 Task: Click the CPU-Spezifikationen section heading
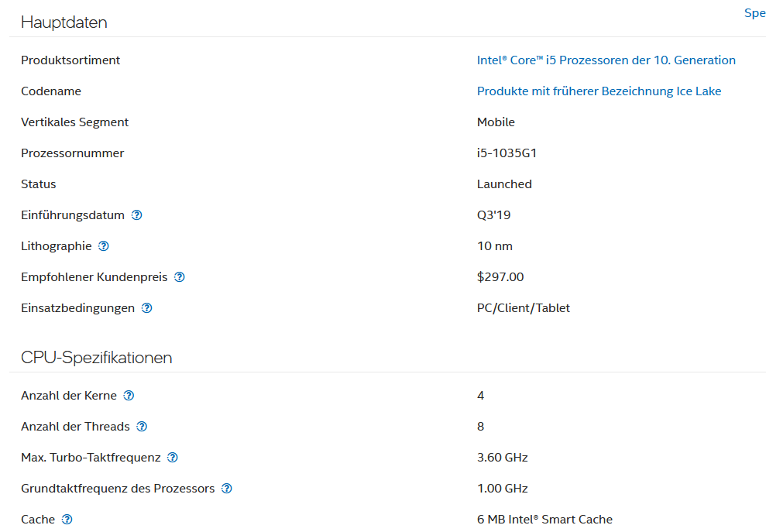[x=96, y=358]
